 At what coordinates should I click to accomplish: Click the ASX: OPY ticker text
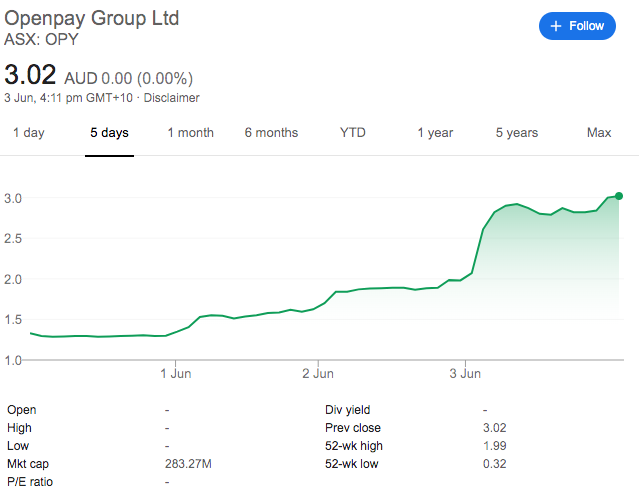[41, 41]
